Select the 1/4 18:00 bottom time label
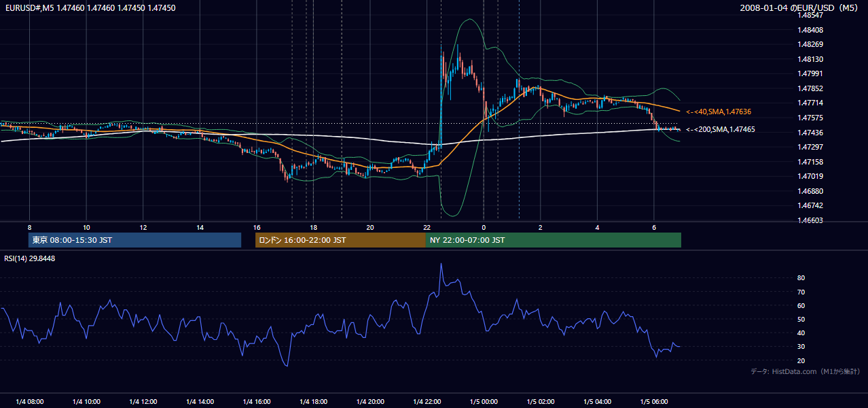Image resolution: width=868 pixels, height=408 pixels. point(314,401)
